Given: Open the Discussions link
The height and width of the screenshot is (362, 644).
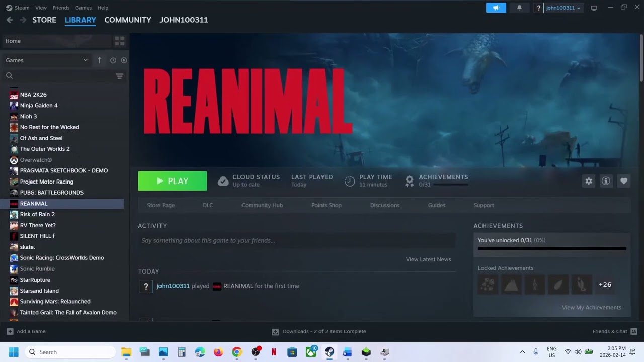Looking at the screenshot, I should pos(385,205).
